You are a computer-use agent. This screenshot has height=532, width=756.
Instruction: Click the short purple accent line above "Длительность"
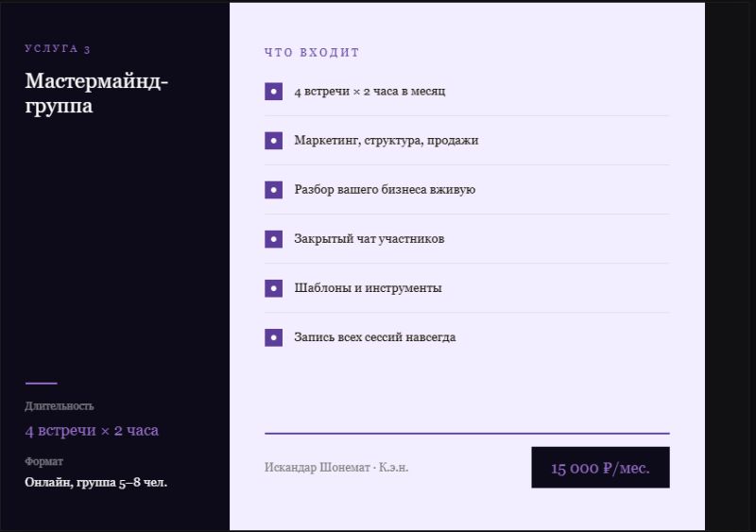coord(41,384)
